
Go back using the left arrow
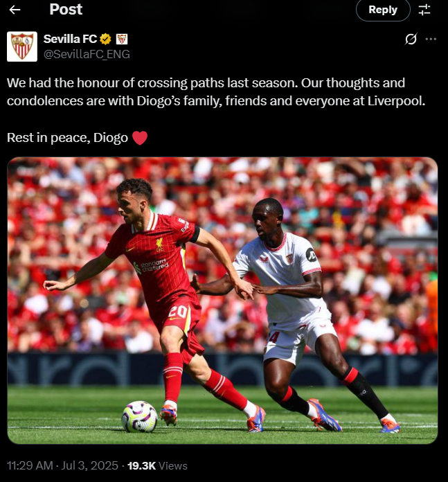coord(15,10)
